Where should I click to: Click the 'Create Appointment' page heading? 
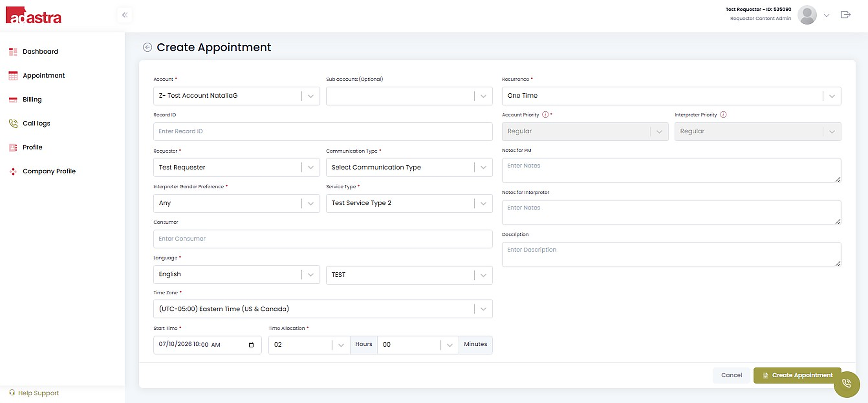click(214, 47)
